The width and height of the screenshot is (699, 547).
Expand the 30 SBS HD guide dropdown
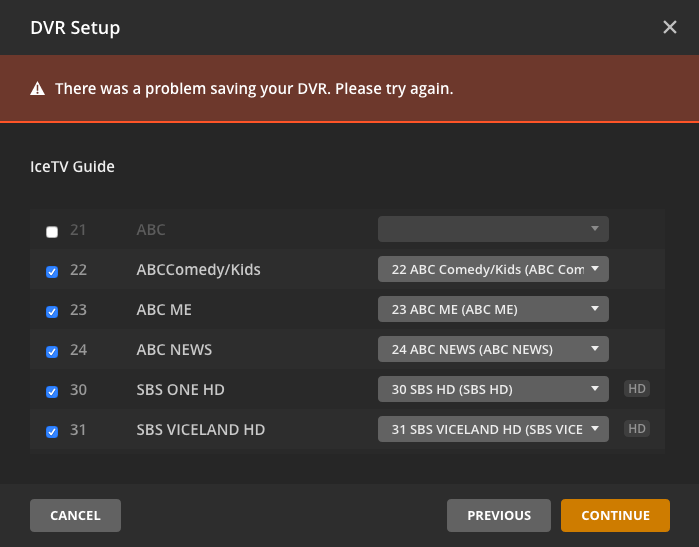tap(493, 389)
